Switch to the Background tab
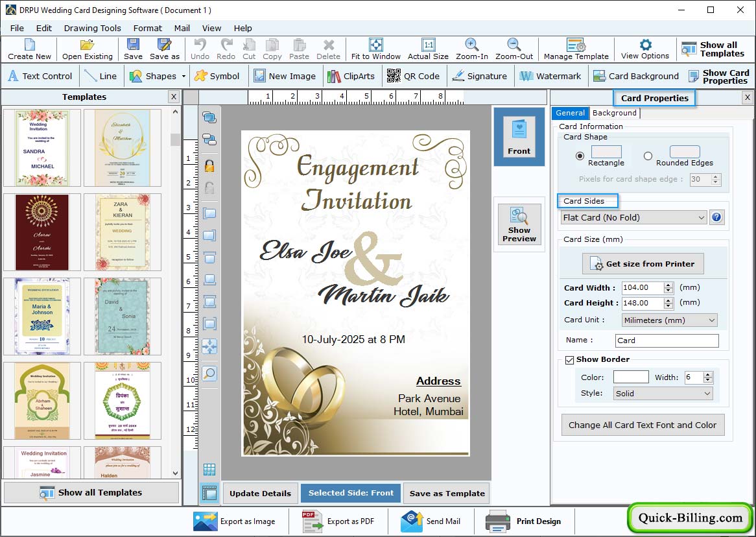756x537 pixels. coord(615,113)
